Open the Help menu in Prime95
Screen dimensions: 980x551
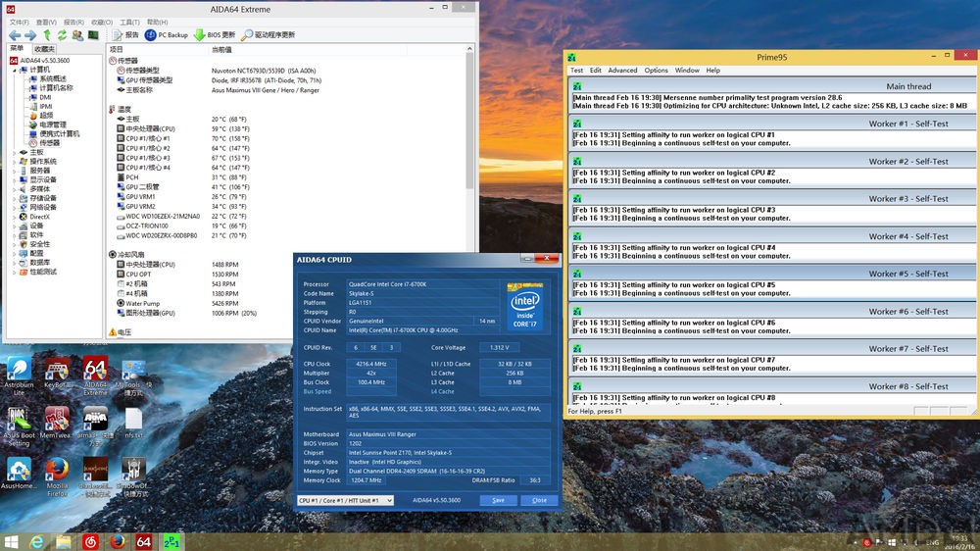pos(713,71)
